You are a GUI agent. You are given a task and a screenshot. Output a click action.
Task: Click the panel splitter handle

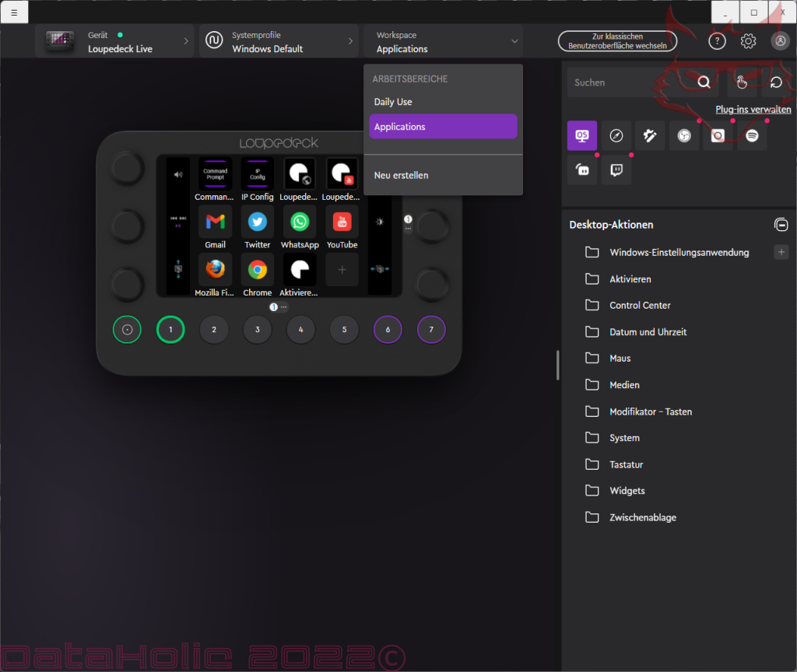[x=557, y=365]
